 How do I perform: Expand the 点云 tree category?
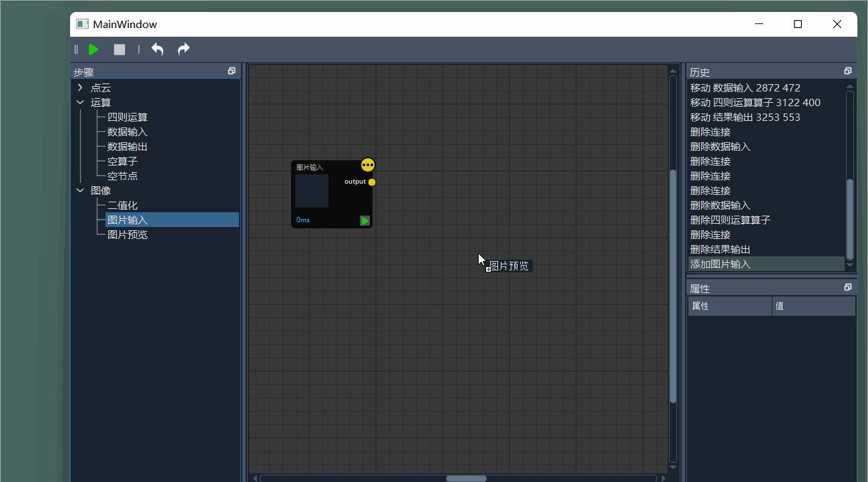(80, 87)
